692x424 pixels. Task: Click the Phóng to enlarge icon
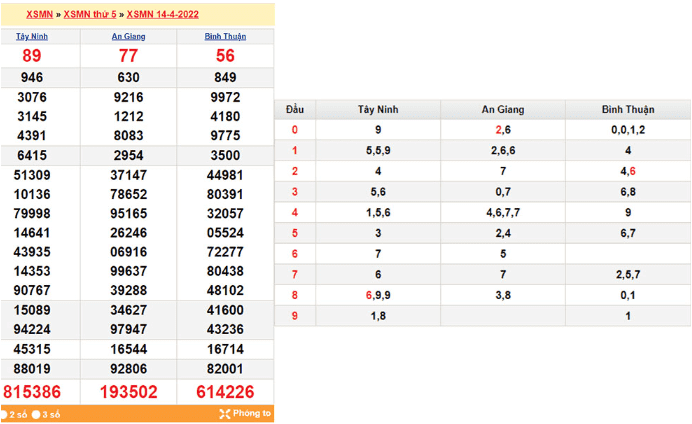click(224, 413)
